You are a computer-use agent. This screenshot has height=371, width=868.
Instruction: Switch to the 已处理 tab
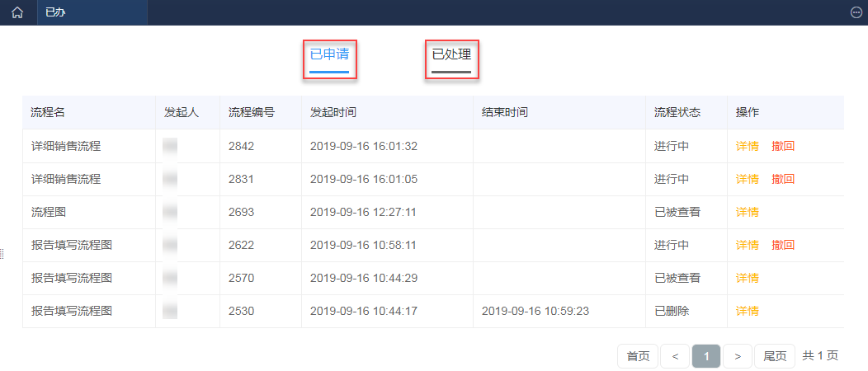[451, 54]
